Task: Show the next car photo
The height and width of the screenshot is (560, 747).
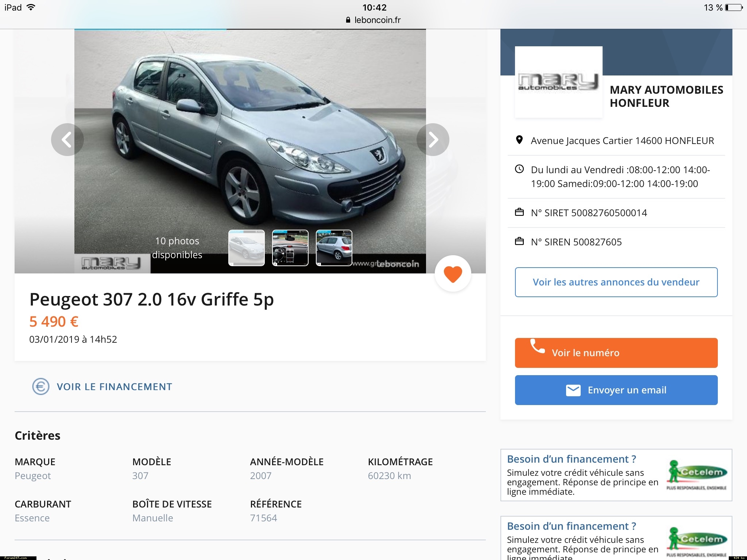Action: point(433,140)
